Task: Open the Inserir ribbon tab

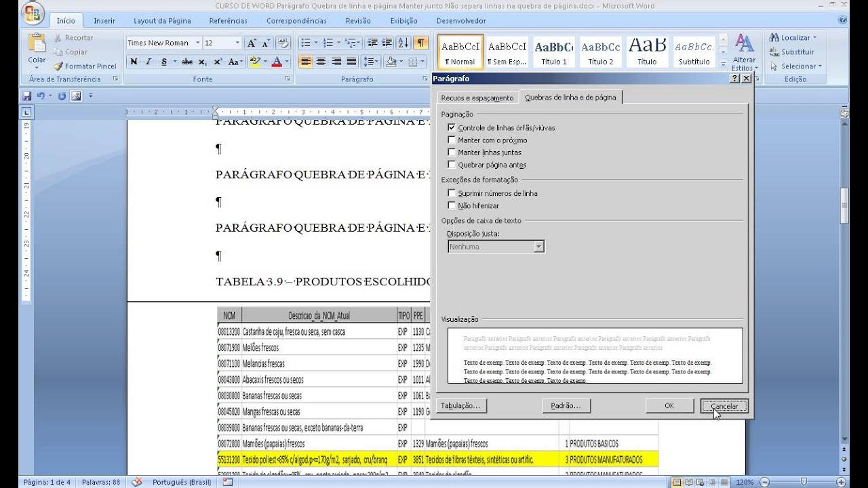Action: pyautogui.click(x=104, y=21)
